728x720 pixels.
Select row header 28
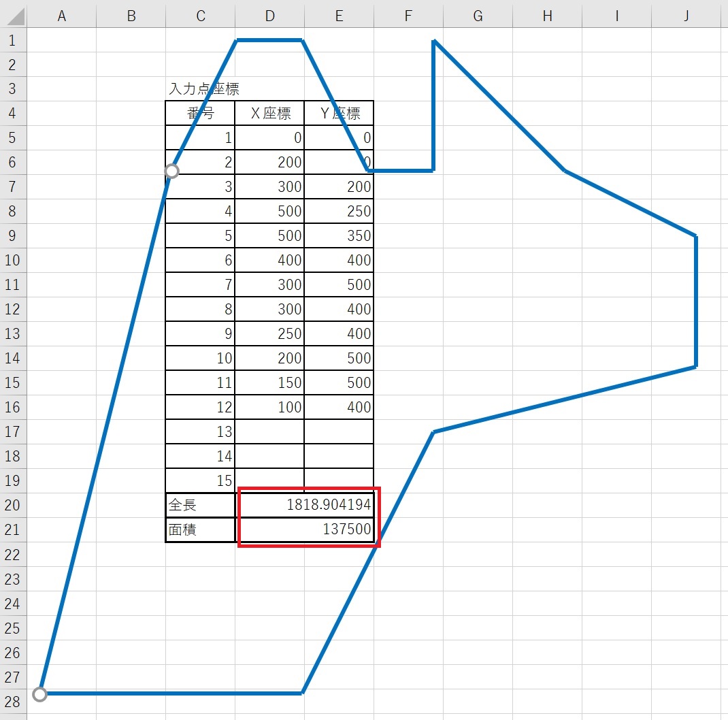click(x=13, y=701)
